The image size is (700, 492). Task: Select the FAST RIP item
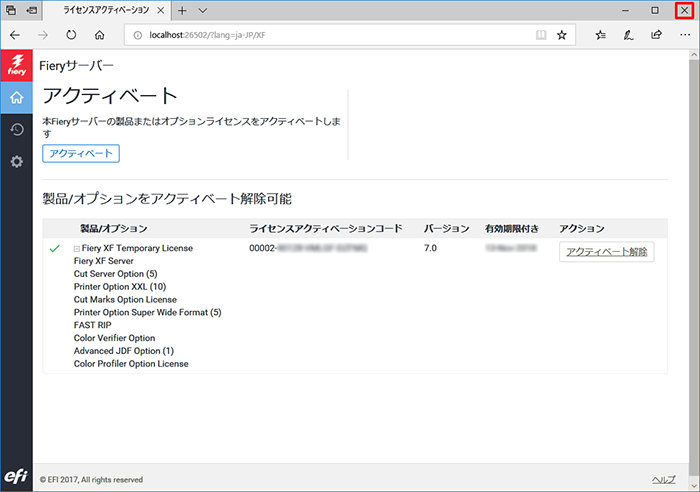point(92,325)
